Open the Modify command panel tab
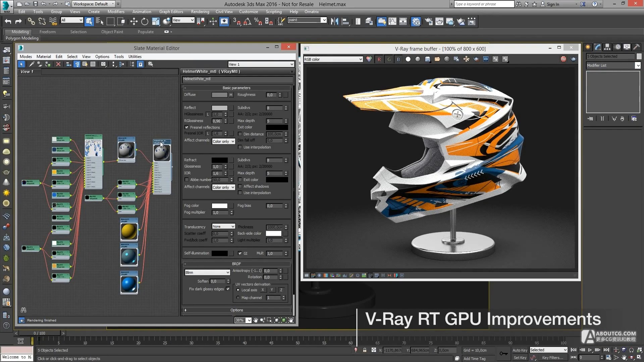The image size is (644, 362). point(597,47)
